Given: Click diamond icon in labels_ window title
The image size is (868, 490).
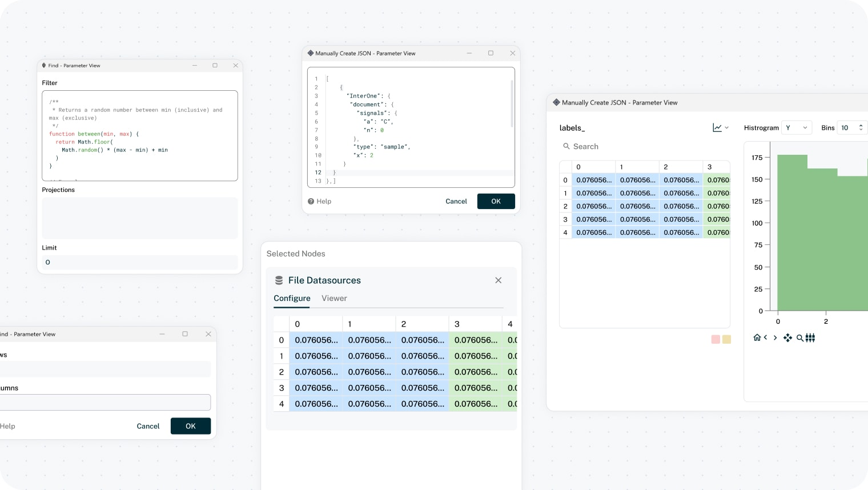Looking at the screenshot, I should 556,102.
